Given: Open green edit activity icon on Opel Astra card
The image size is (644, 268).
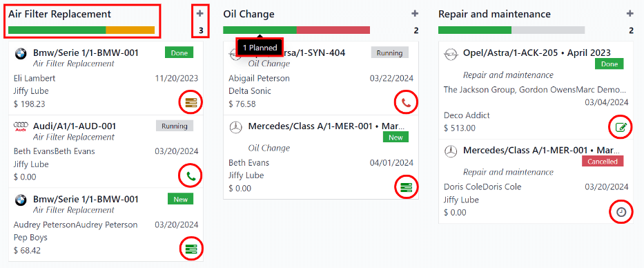Looking at the screenshot, I should pyautogui.click(x=621, y=127).
